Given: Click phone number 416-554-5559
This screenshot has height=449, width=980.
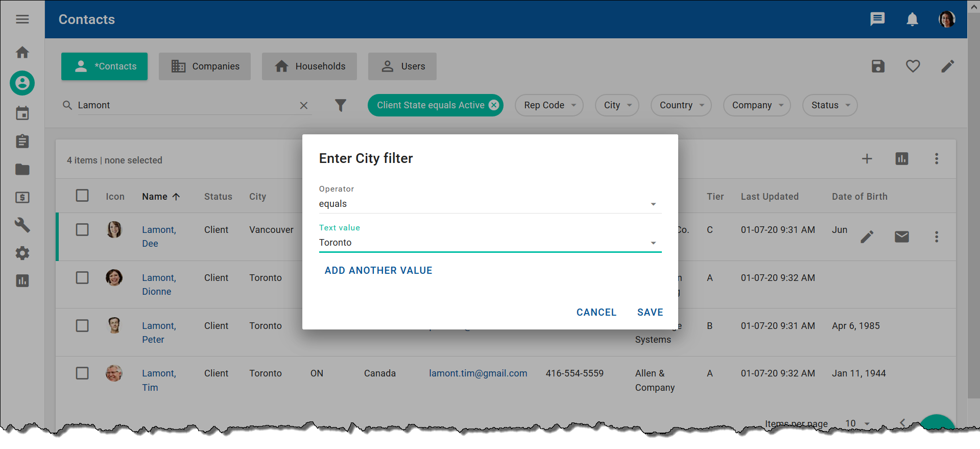Looking at the screenshot, I should pyautogui.click(x=575, y=373).
